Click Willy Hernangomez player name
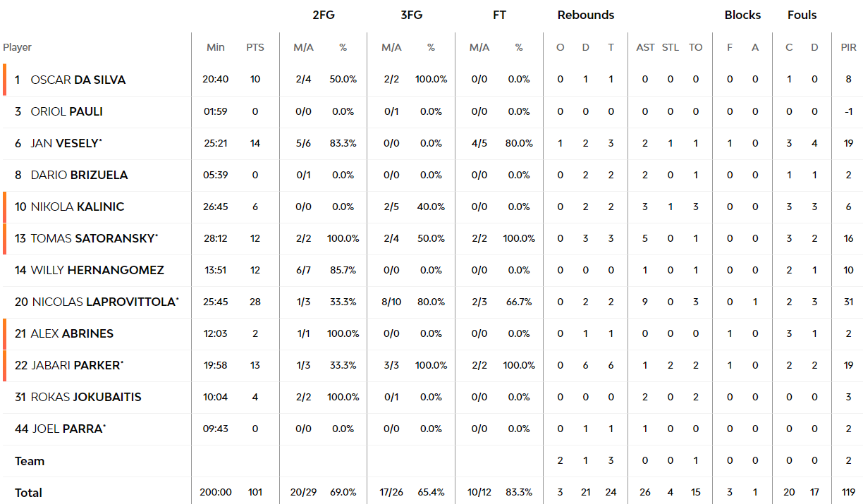 [x=97, y=270]
